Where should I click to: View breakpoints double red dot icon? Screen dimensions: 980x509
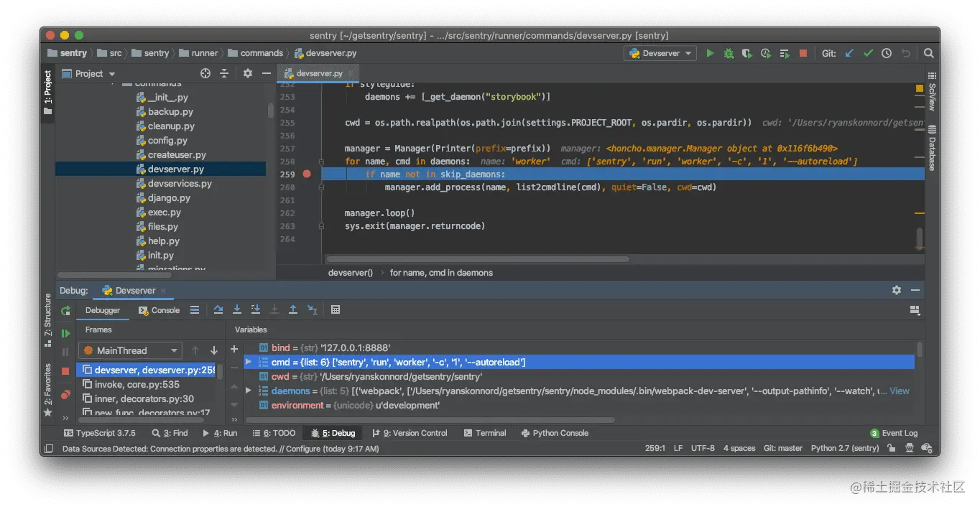[x=65, y=394]
